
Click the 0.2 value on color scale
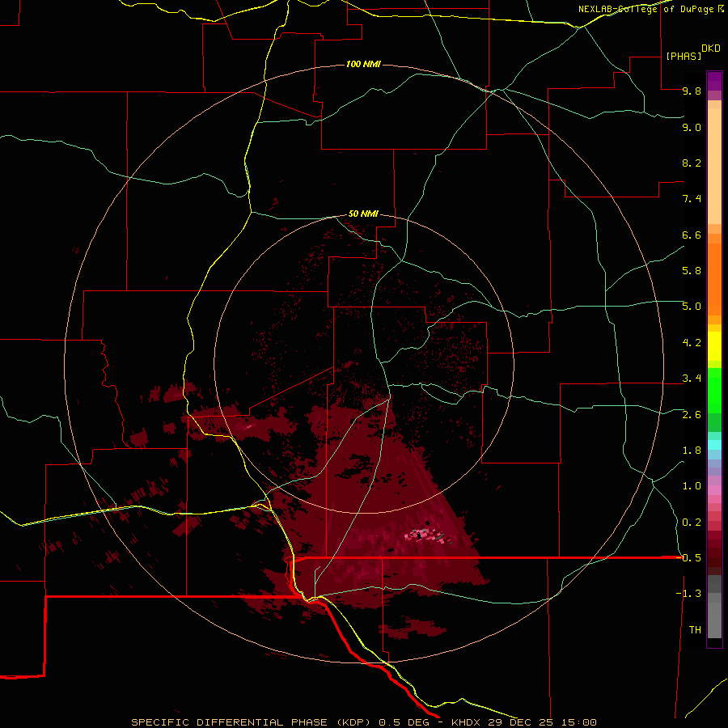(692, 523)
